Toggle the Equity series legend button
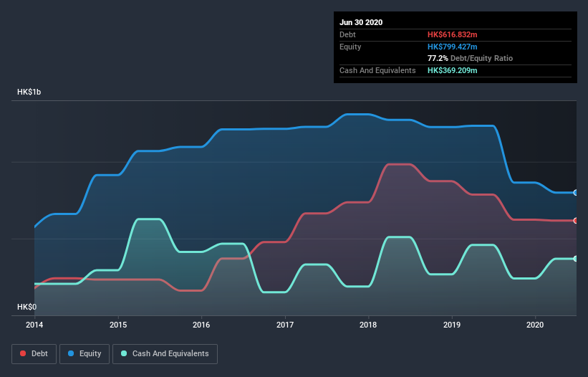 (x=85, y=354)
